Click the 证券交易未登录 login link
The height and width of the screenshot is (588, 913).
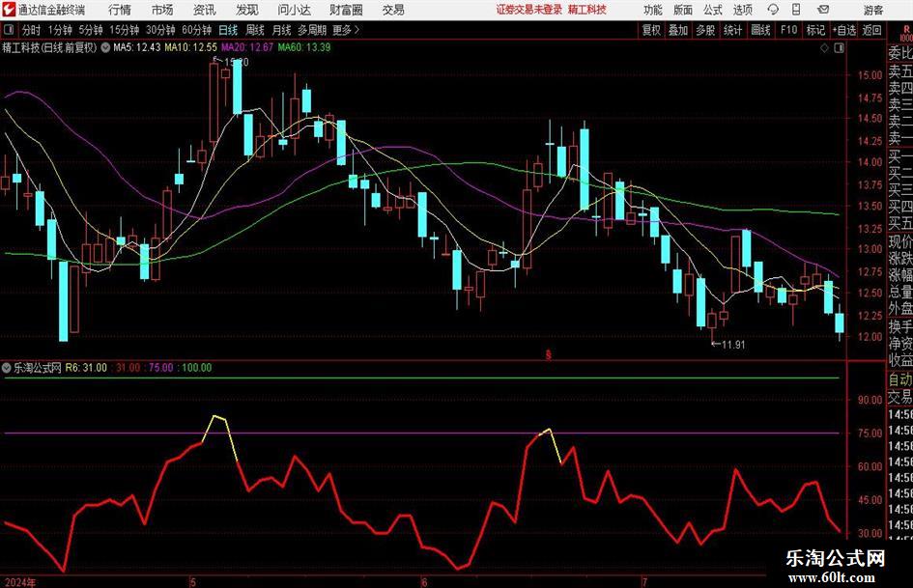click(x=528, y=10)
